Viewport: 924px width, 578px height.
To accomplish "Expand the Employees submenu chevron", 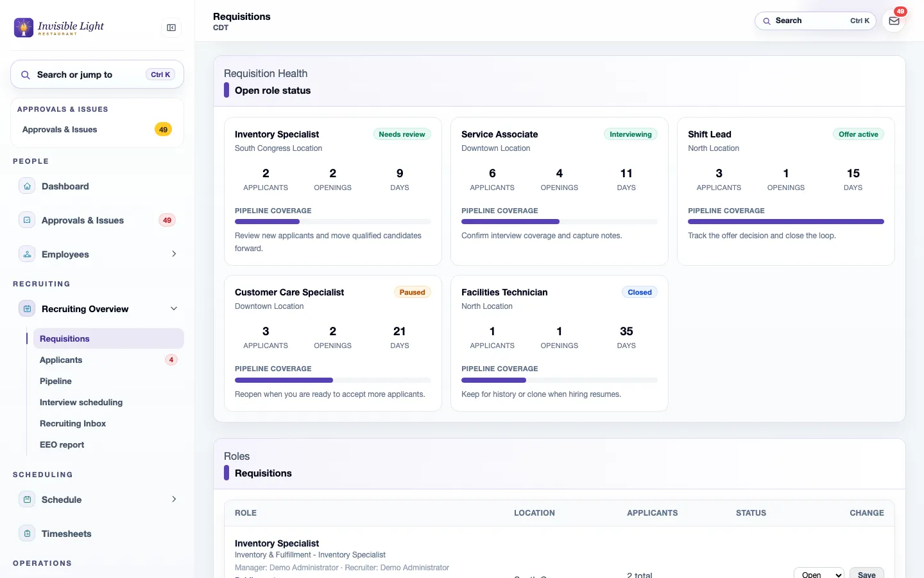I will pos(174,254).
